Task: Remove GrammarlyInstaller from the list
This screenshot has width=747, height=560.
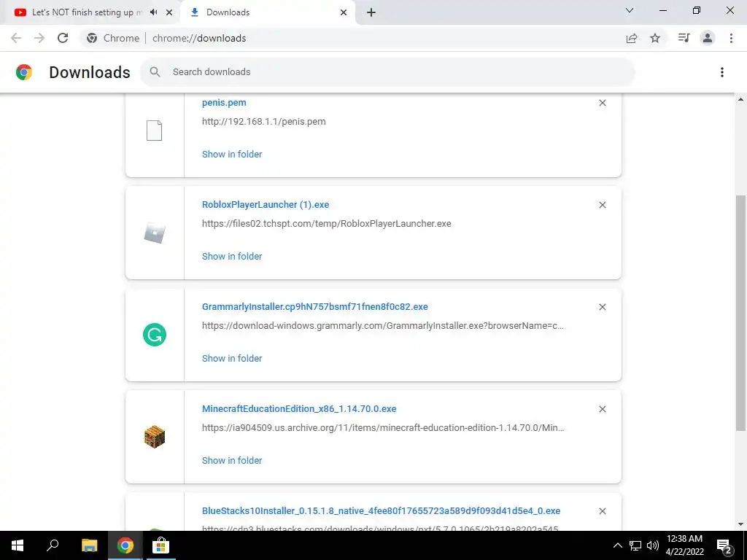Action: click(602, 307)
